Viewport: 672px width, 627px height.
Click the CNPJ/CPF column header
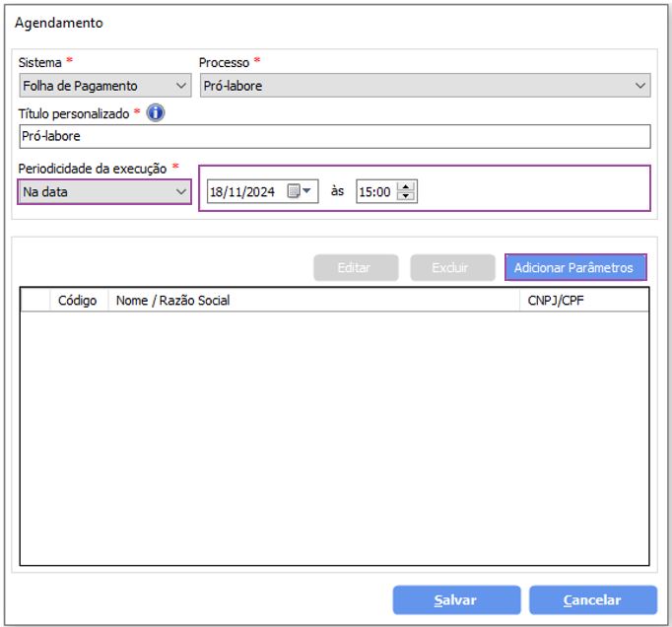click(584, 301)
